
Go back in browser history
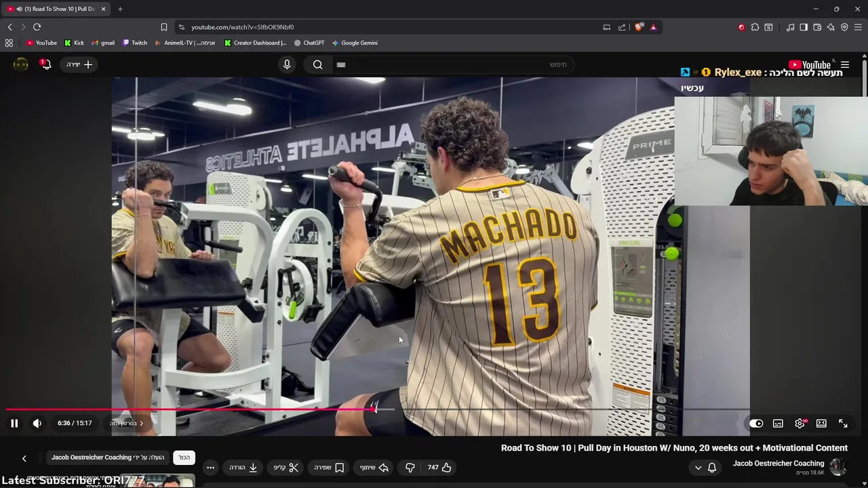click(x=9, y=27)
